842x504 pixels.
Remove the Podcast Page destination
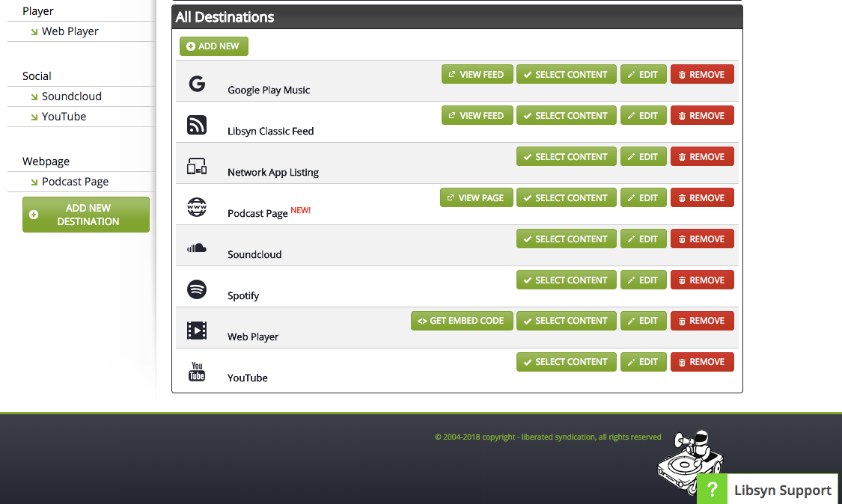(702, 197)
